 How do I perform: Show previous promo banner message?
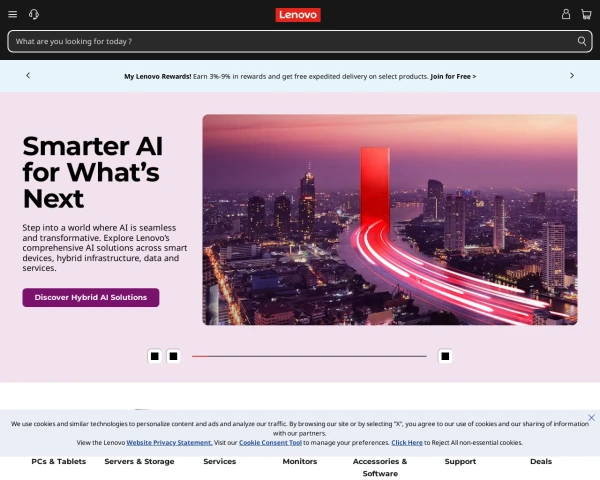[28, 75]
